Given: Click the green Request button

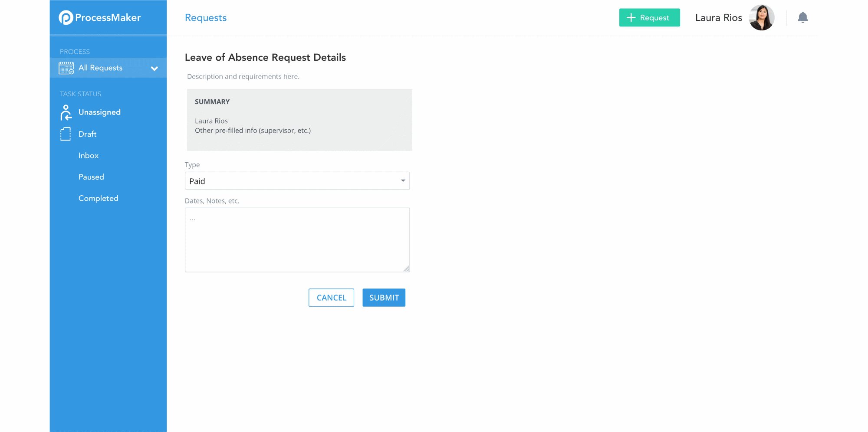Looking at the screenshot, I should 649,18.
